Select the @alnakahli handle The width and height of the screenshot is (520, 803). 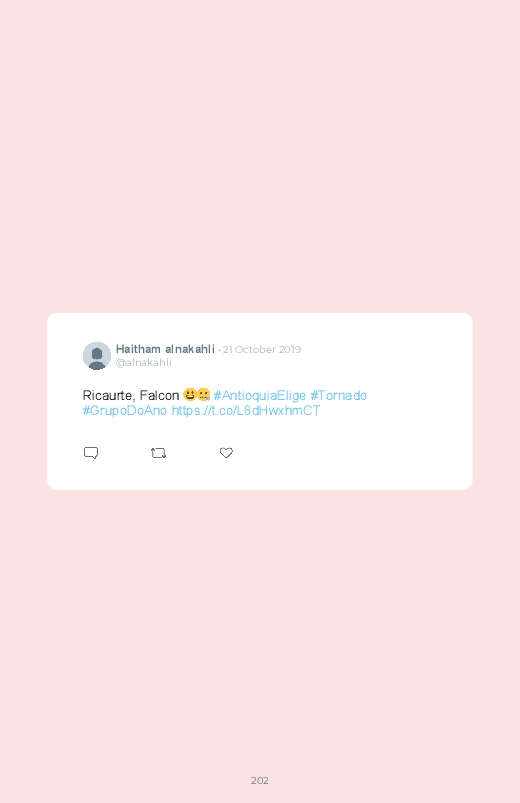(144, 363)
